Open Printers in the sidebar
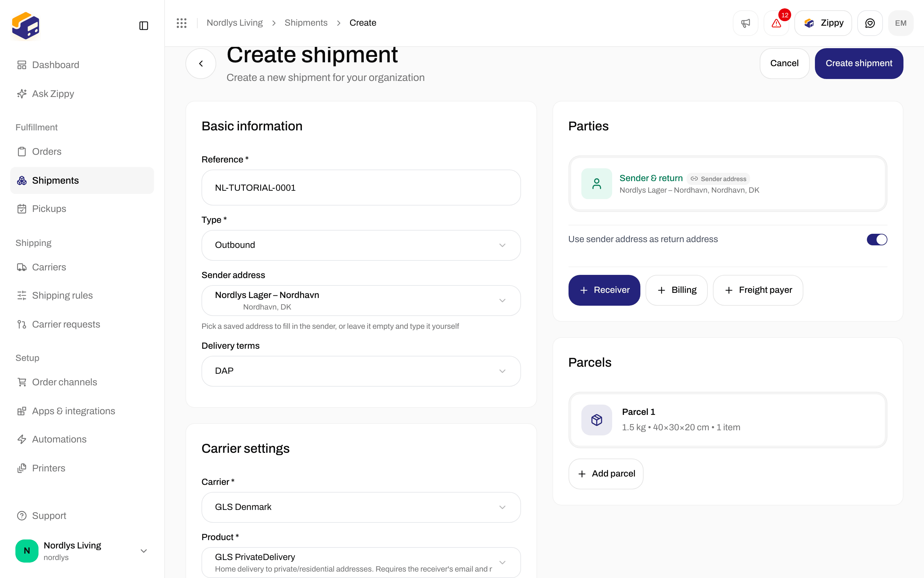924x578 pixels. click(x=82, y=468)
